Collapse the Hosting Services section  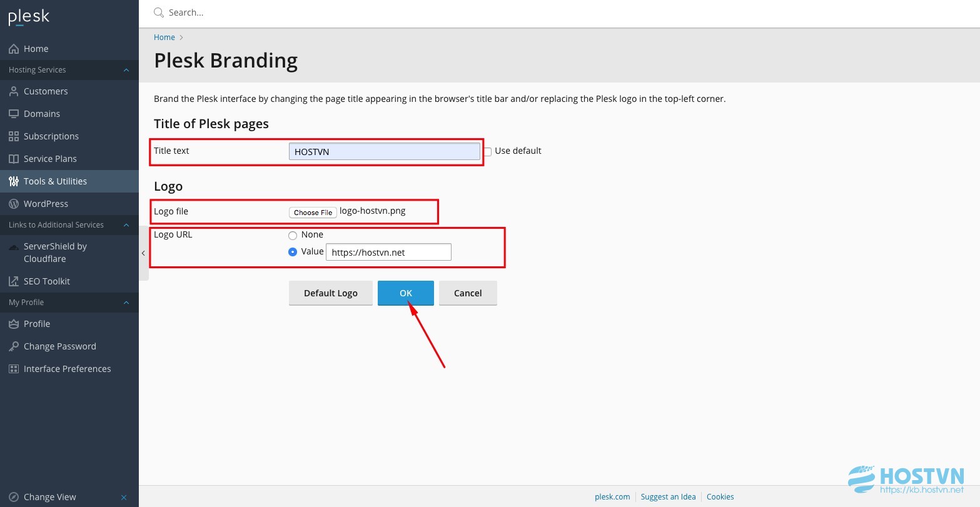point(126,70)
